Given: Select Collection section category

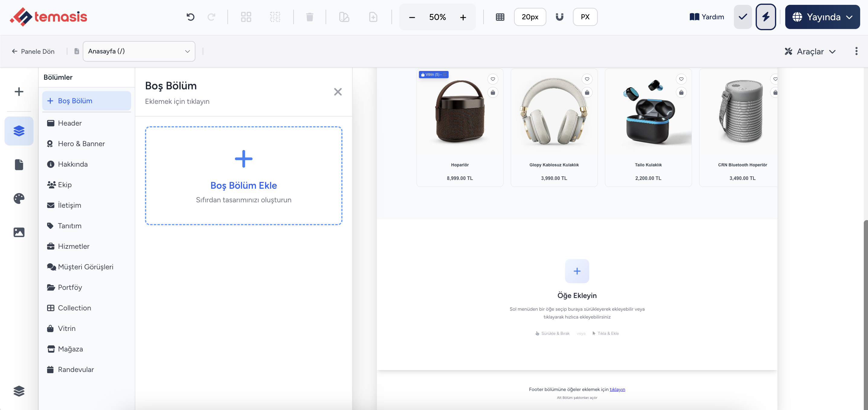Looking at the screenshot, I should tap(87, 308).
